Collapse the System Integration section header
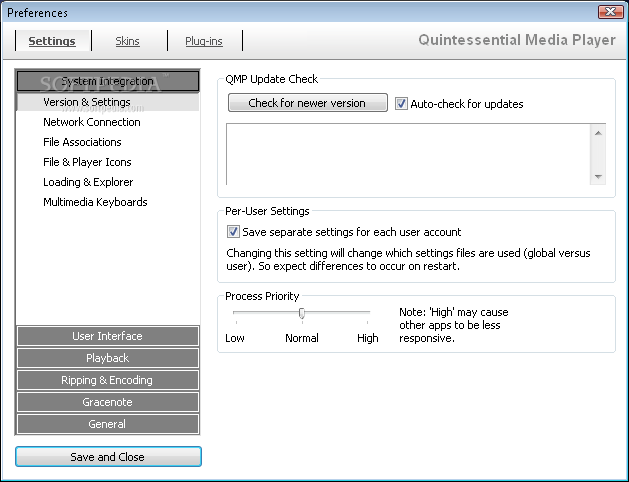The width and height of the screenshot is (629, 482). tap(108, 81)
